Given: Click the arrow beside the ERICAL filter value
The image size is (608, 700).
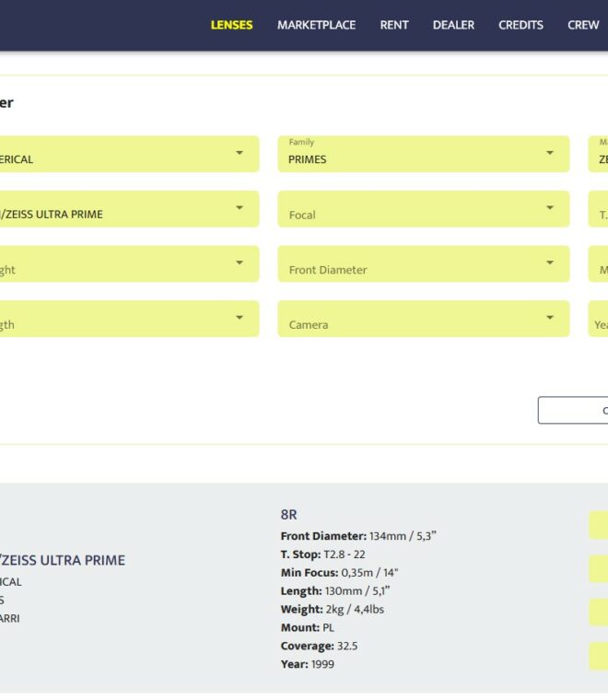Looking at the screenshot, I should pyautogui.click(x=240, y=153).
